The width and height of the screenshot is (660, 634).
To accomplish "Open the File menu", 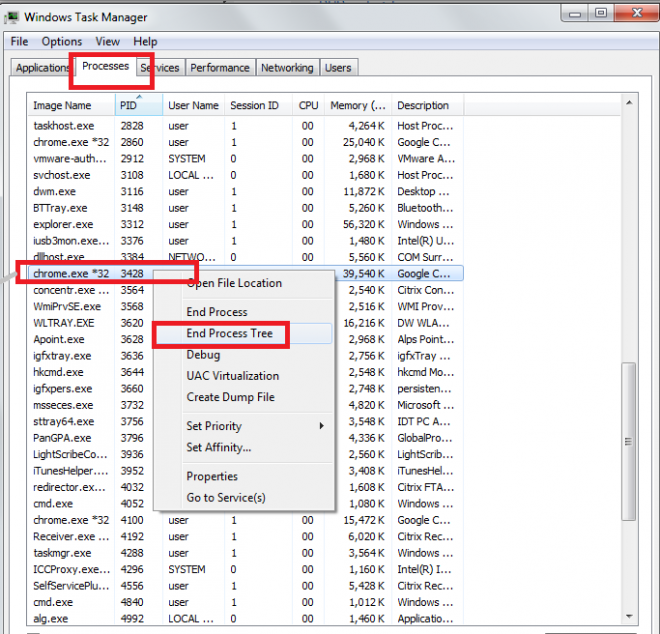I will (19, 41).
